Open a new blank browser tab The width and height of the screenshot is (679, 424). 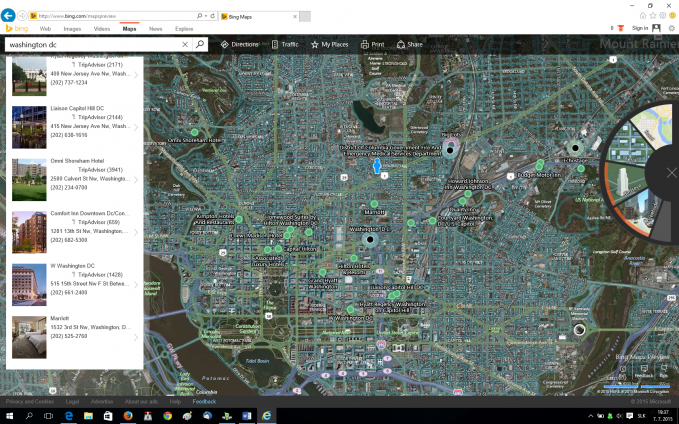(x=305, y=16)
